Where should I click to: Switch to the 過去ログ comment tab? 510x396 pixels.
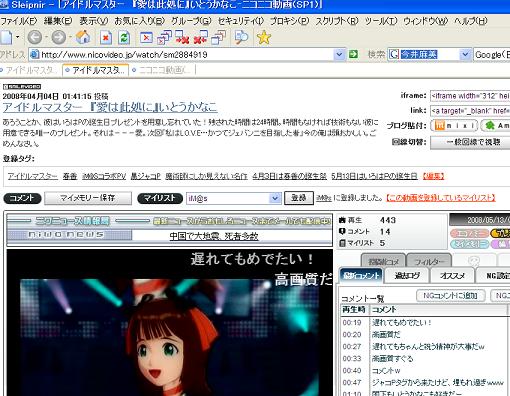407,276
